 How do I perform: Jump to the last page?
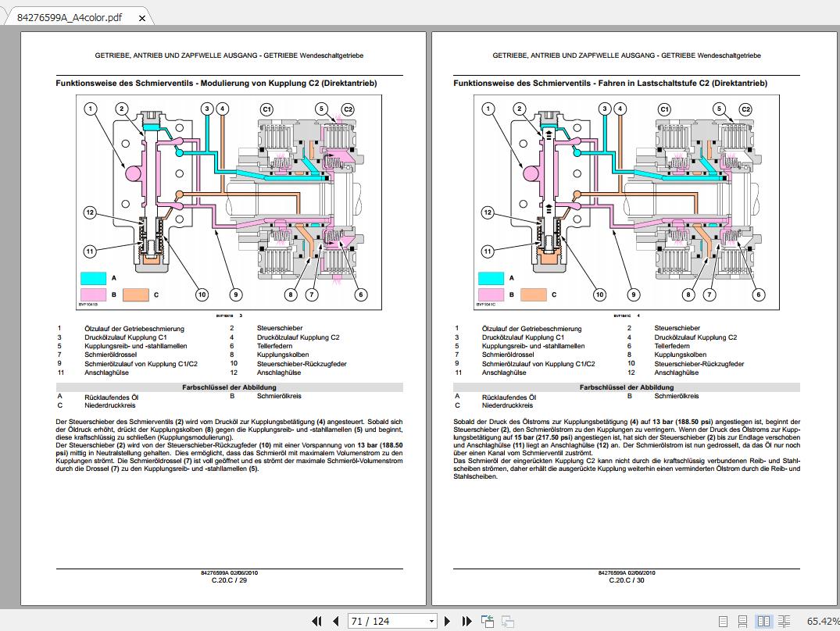[x=466, y=620]
